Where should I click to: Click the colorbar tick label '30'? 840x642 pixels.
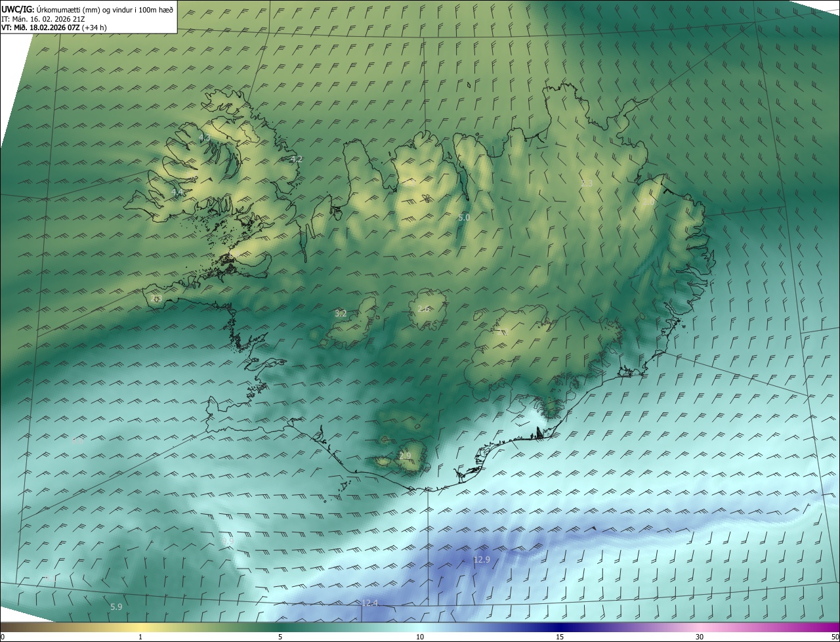(x=700, y=637)
